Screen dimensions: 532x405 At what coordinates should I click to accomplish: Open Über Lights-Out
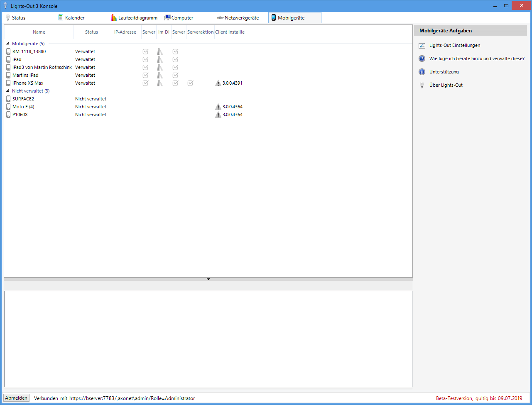(446, 85)
